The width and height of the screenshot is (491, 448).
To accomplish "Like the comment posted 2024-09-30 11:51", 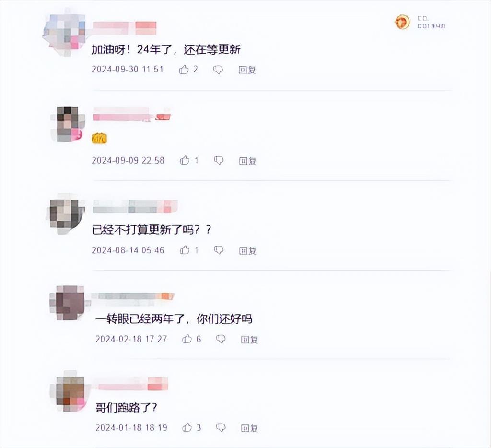I will pyautogui.click(x=184, y=69).
